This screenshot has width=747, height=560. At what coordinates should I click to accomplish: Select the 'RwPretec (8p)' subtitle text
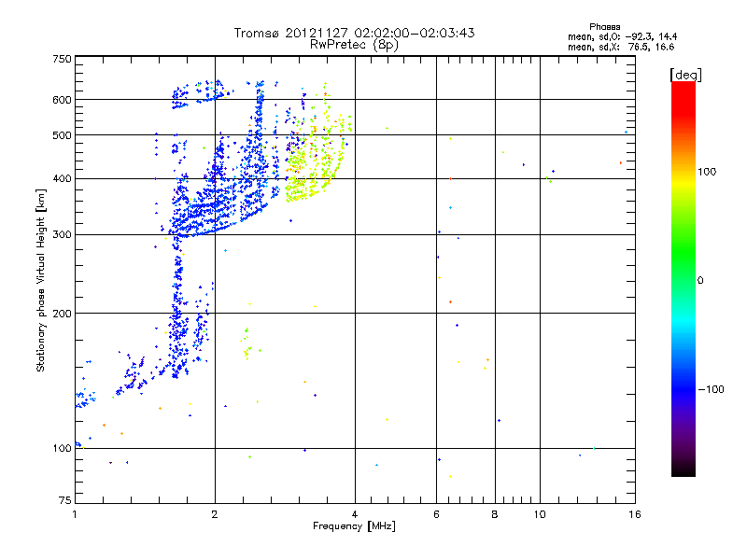[354, 45]
